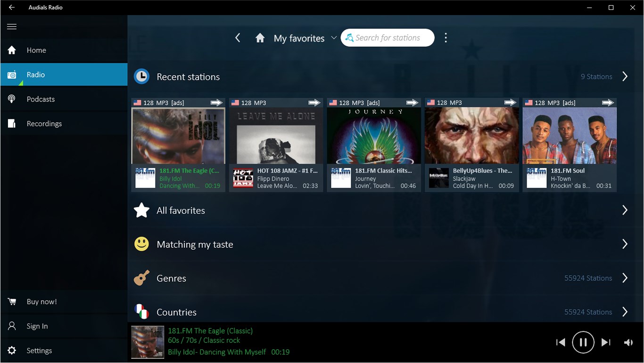
Task: Click arrow icon on BellyUp4Blues card
Action: tap(510, 102)
